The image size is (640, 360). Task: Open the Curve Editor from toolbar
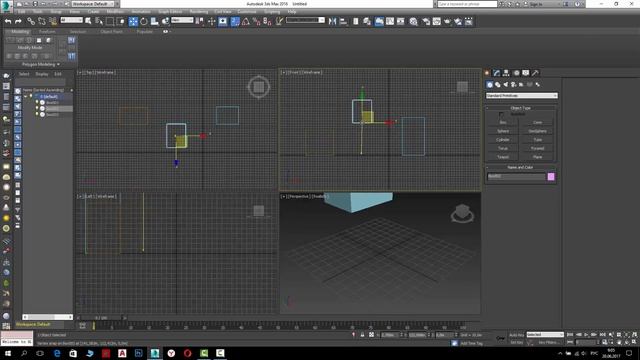tap(390, 21)
